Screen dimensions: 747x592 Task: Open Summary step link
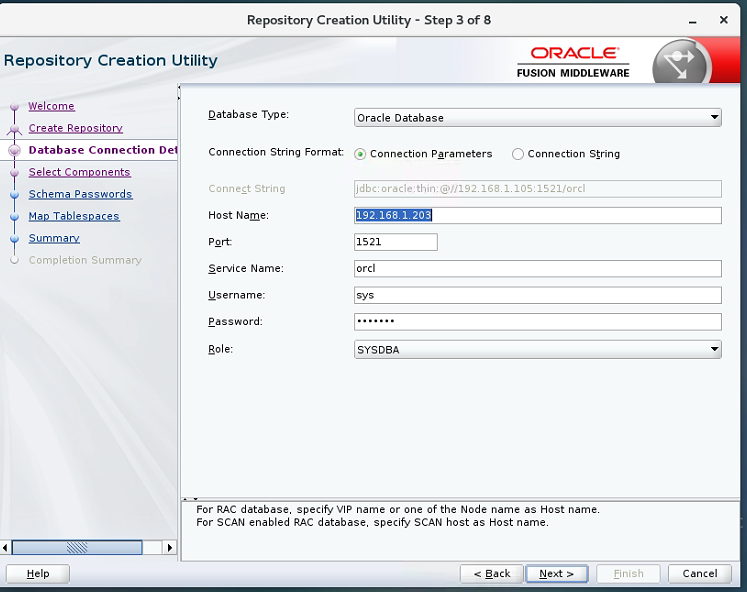click(54, 238)
